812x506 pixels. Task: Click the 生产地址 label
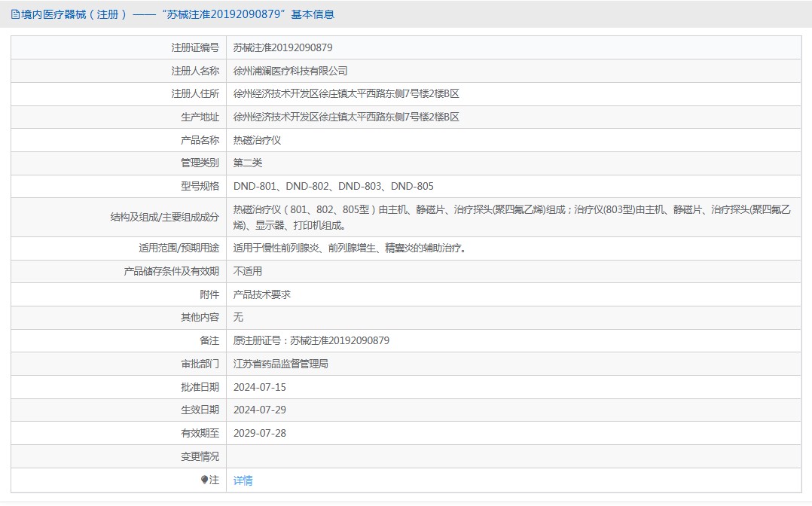point(200,117)
